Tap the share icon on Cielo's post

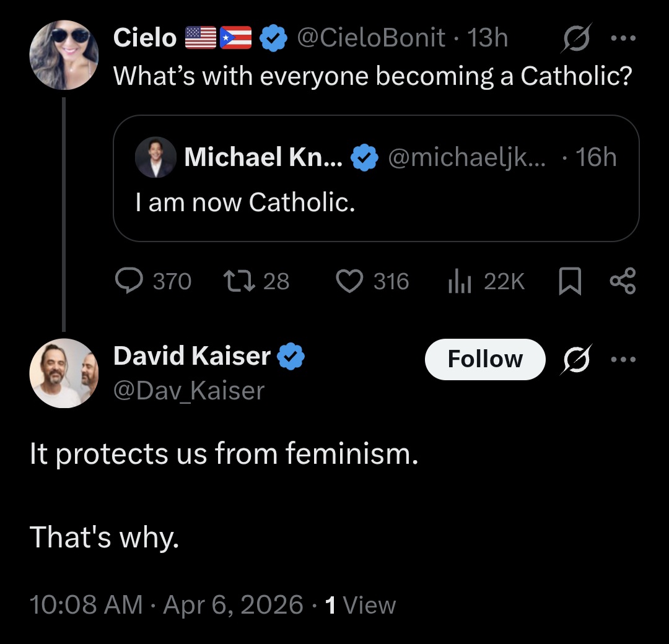click(x=622, y=282)
